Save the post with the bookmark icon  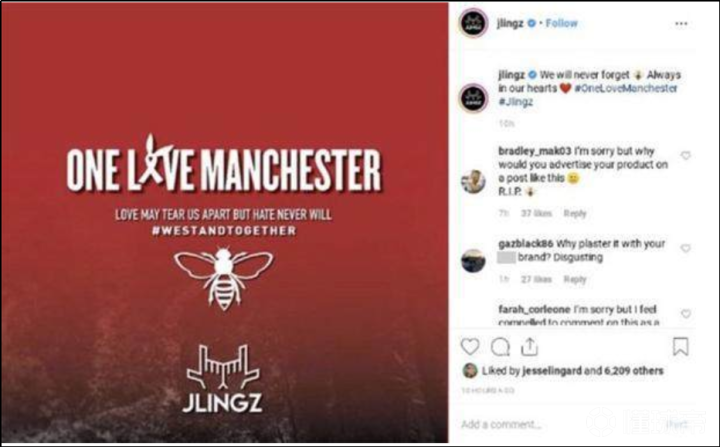tap(681, 347)
